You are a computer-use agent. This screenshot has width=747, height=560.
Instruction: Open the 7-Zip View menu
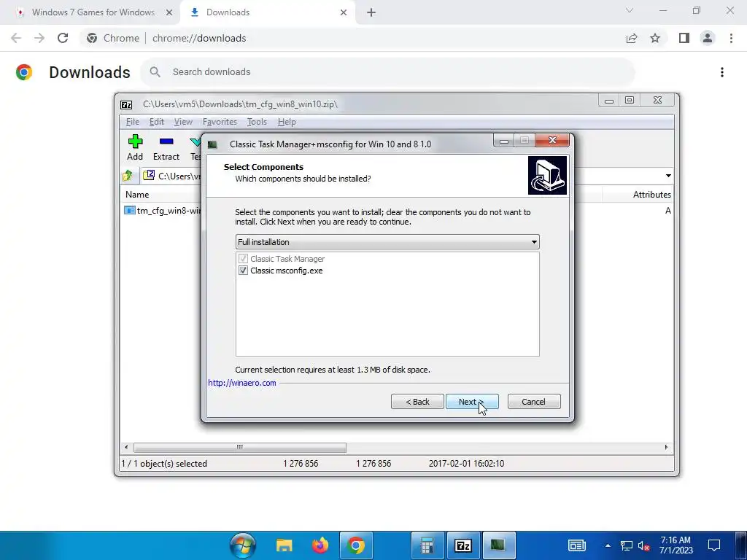[x=183, y=122]
